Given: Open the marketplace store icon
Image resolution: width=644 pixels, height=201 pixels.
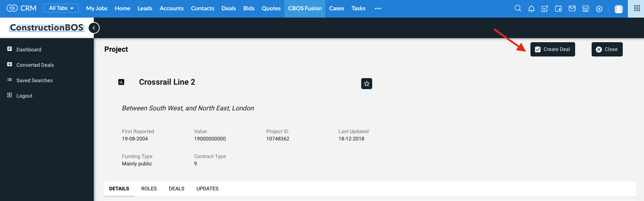Looking at the screenshot, I should 585,8.
